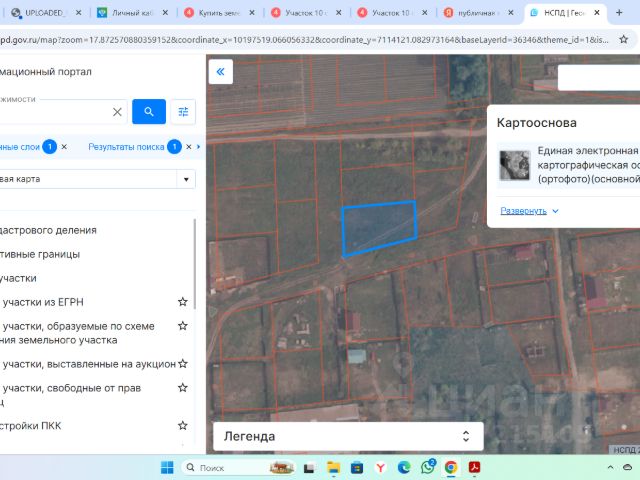Launch Yandex Browser from taskbar
This screenshot has width=640, height=480.
[380, 467]
